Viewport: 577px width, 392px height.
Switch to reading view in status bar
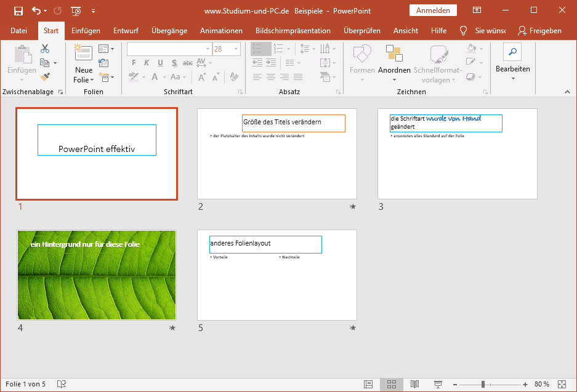[414, 384]
